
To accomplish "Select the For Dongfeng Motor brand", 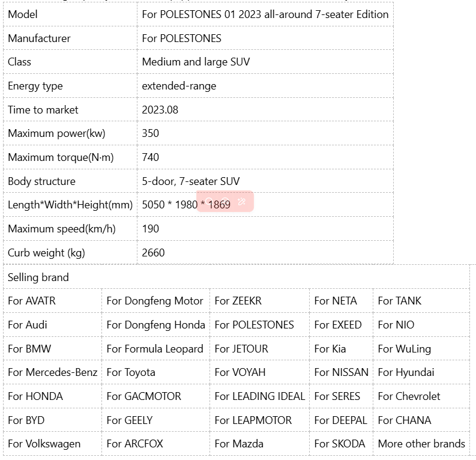I will (155, 301).
